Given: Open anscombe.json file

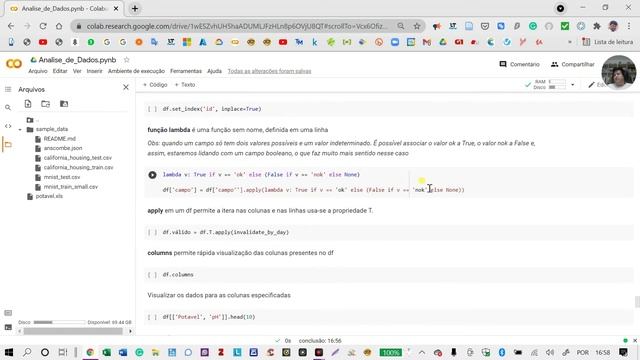Looking at the screenshot, I should (x=63, y=148).
